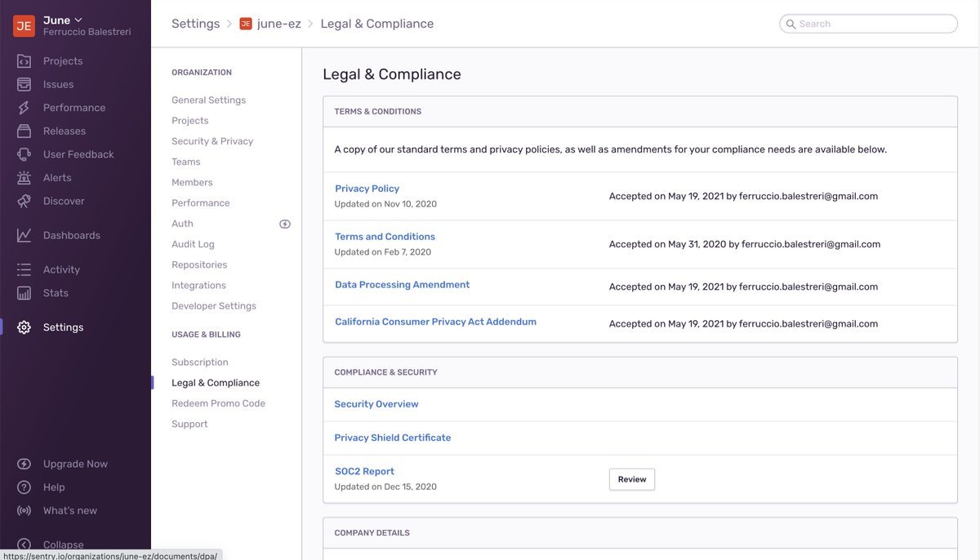Image resolution: width=980 pixels, height=560 pixels.
Task: Click the Performance lightning icon in sidebar
Action: click(x=24, y=108)
